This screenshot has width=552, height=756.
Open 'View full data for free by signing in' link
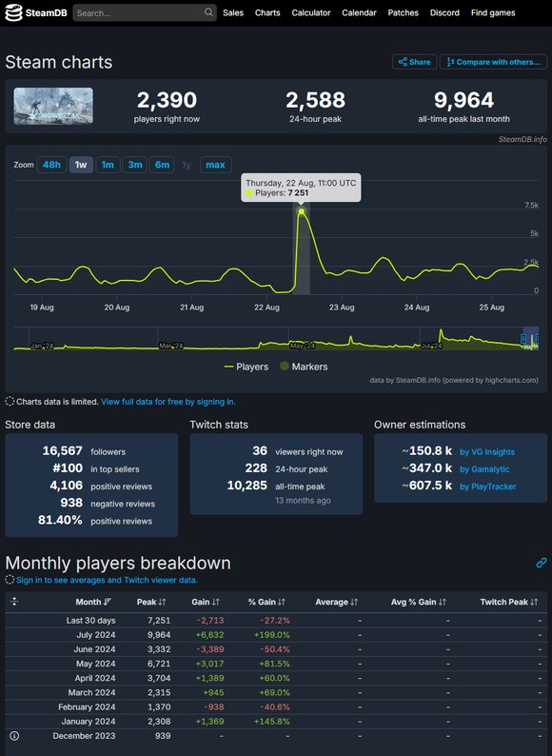tap(168, 402)
